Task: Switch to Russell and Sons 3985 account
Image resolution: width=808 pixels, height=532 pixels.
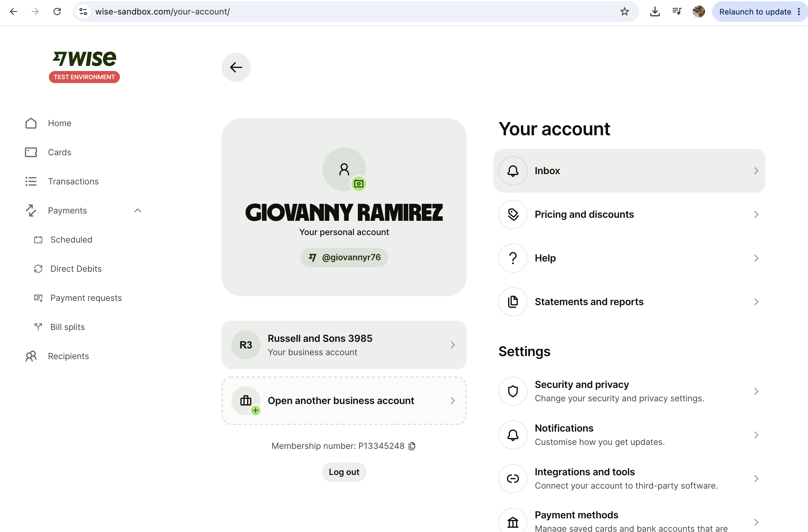Action: (344, 345)
